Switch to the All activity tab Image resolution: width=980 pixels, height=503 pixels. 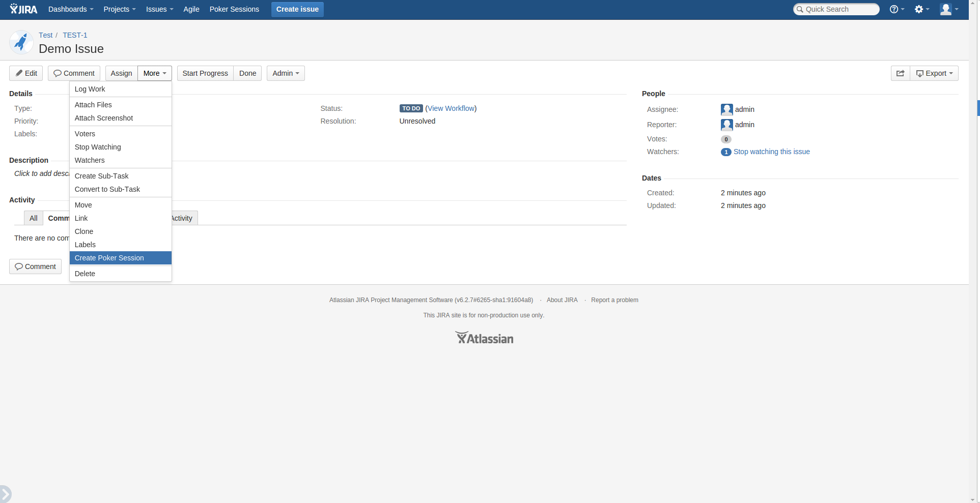point(34,218)
